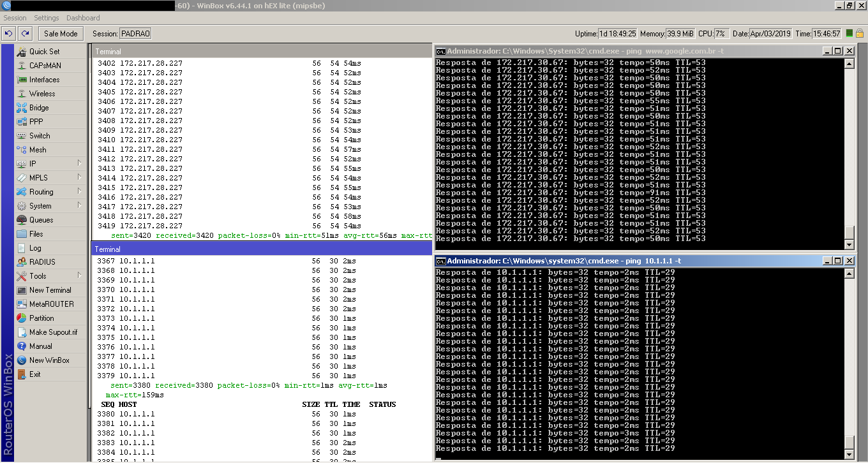Click the upper Terminal window title bar
868x463 pixels.
[262, 52]
